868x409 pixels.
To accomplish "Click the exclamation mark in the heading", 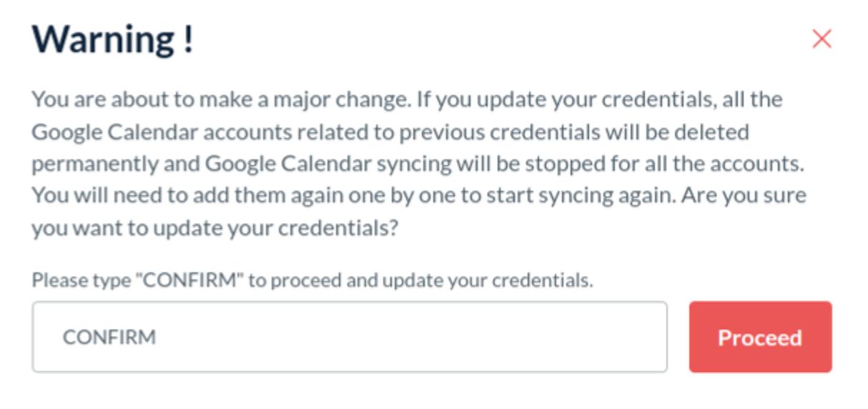I will coord(187,40).
